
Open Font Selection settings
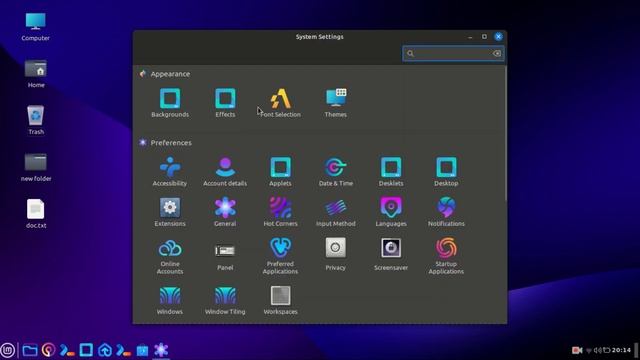(280, 103)
